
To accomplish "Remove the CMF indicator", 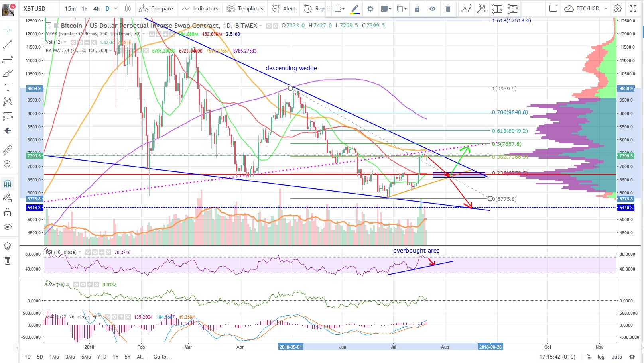I will [x=97, y=285].
